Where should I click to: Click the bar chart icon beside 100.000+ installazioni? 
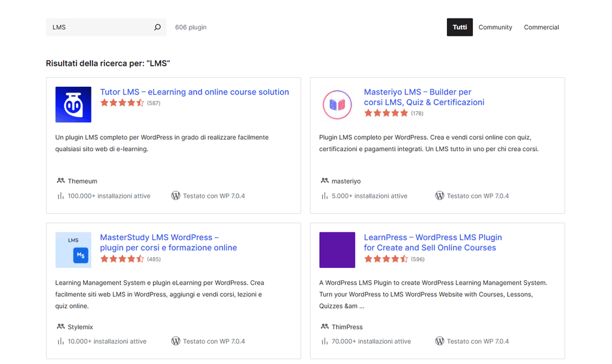pyautogui.click(x=60, y=196)
